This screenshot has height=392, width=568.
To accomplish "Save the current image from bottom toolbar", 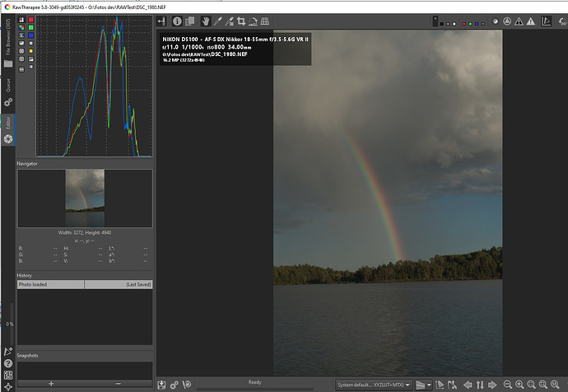I will (x=162, y=385).
